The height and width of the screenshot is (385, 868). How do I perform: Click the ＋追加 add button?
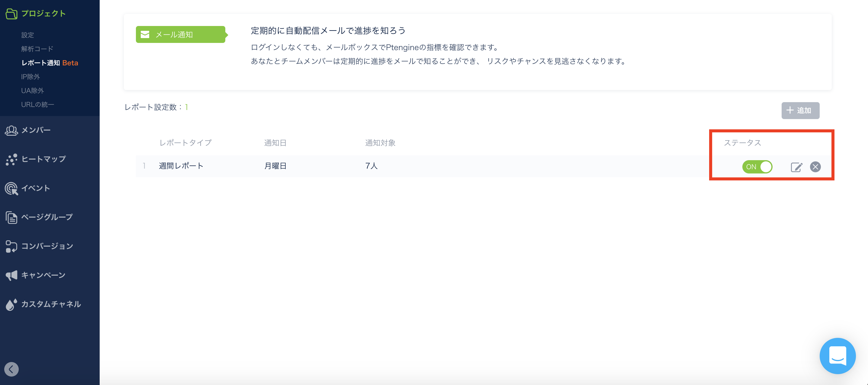click(800, 111)
